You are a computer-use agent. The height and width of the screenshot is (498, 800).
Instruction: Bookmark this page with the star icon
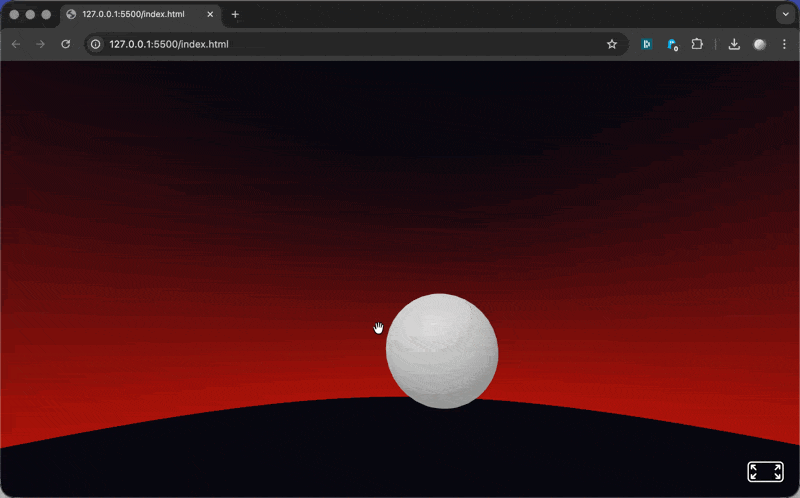coord(612,44)
